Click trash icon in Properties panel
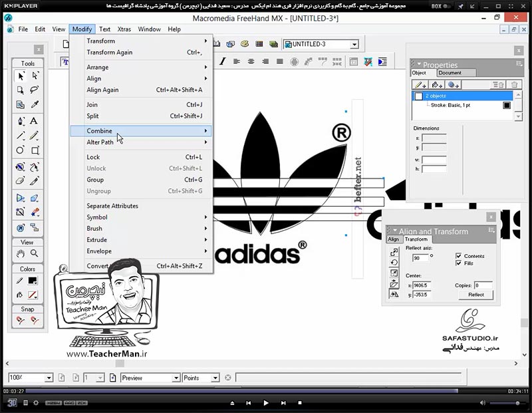532x413 pixels. click(x=514, y=85)
